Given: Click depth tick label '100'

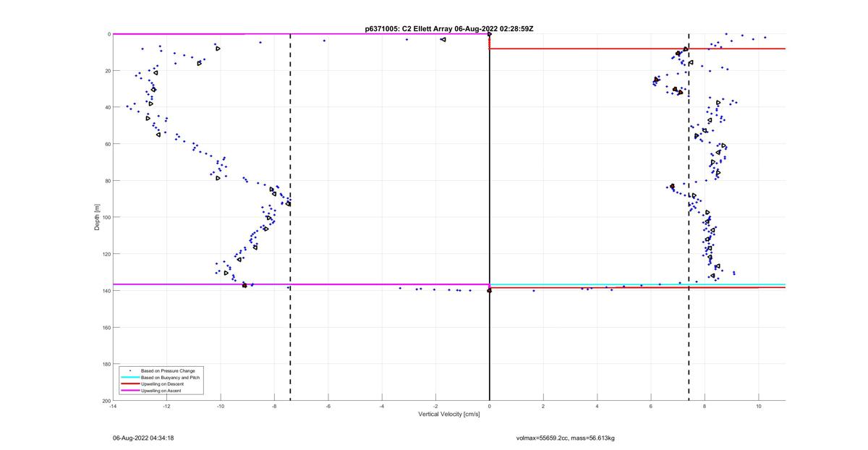Looking at the screenshot, I should (106, 217).
